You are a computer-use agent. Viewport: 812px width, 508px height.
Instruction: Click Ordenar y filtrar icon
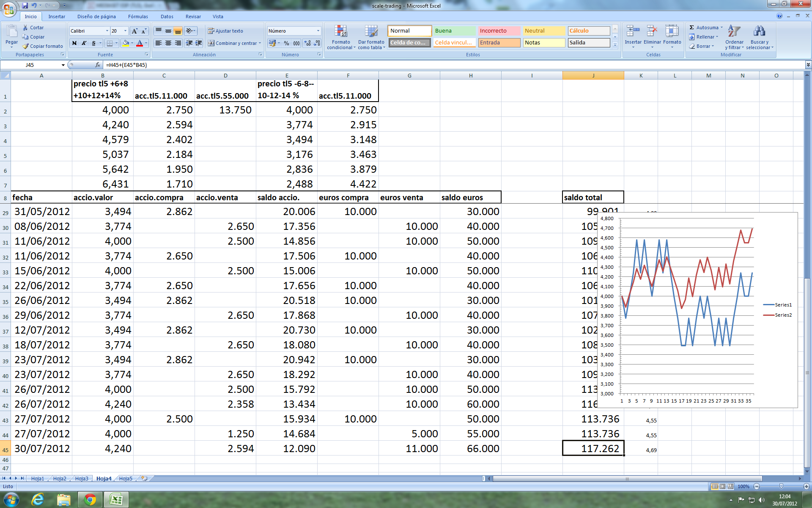tap(734, 32)
